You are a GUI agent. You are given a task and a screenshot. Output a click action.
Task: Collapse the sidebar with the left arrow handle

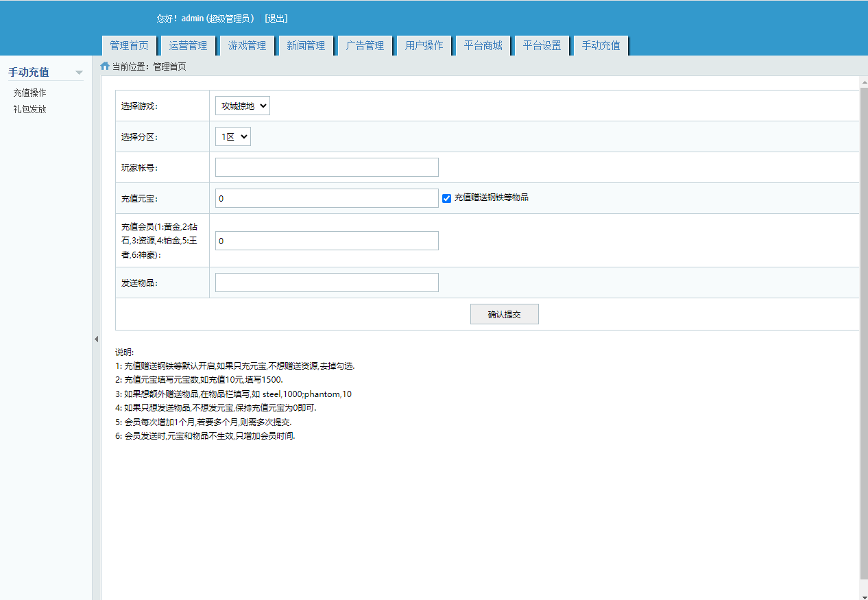coord(96,339)
